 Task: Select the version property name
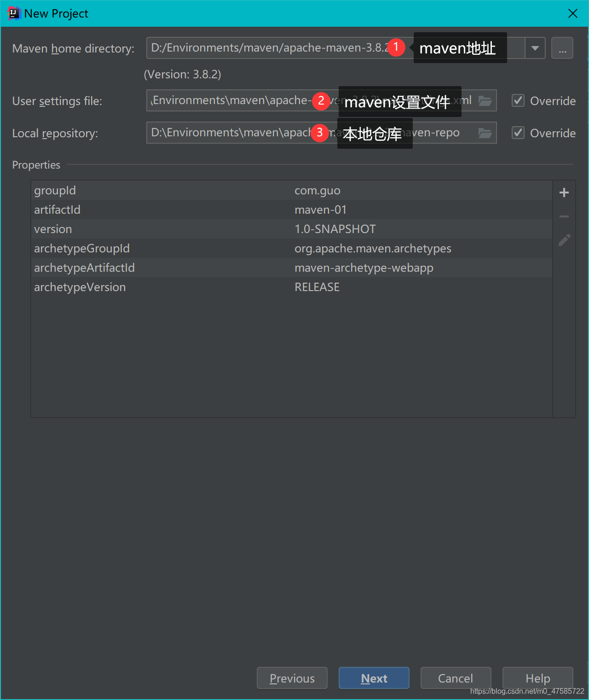click(53, 229)
